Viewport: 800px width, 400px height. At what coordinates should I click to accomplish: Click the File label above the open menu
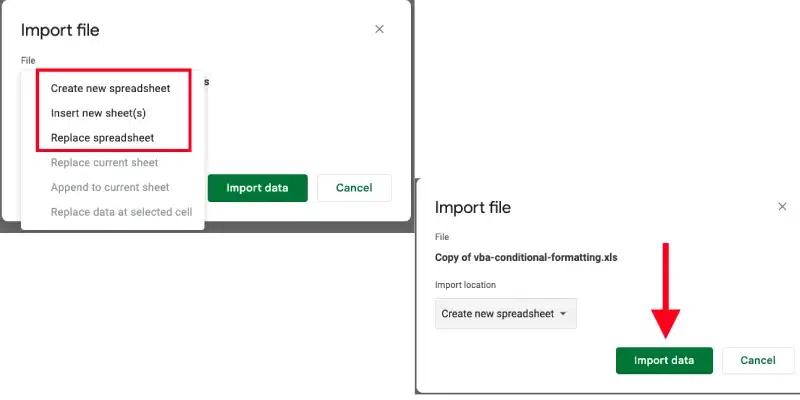point(28,61)
